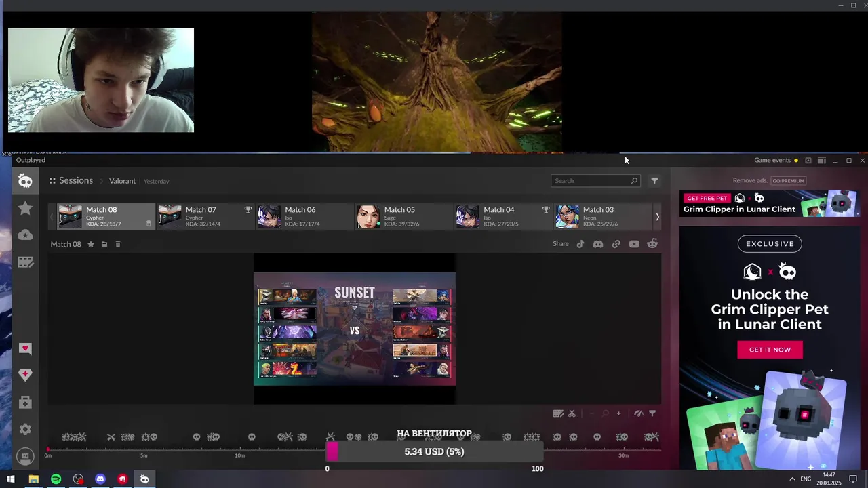Screen dimensions: 868x488
Task: Delete Match 08 using trash beside title
Action: click(117, 244)
